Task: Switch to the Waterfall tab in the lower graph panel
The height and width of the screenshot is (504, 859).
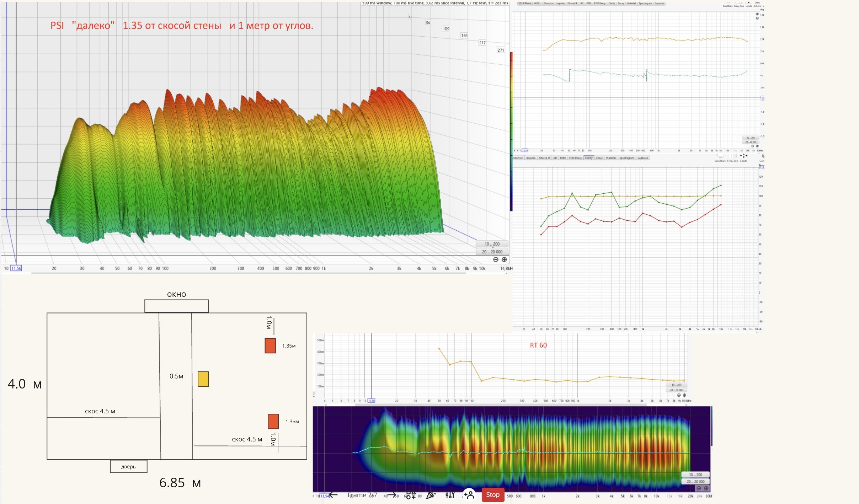Action: click(611, 158)
